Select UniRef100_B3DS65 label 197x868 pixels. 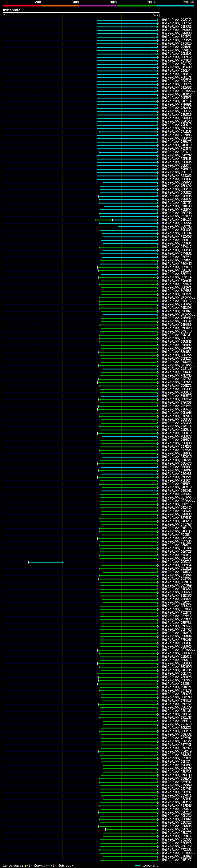pyautogui.click(x=177, y=595)
